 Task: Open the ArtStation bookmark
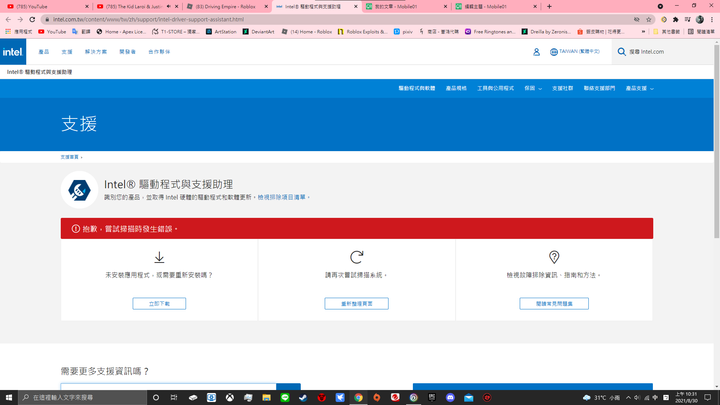221,32
